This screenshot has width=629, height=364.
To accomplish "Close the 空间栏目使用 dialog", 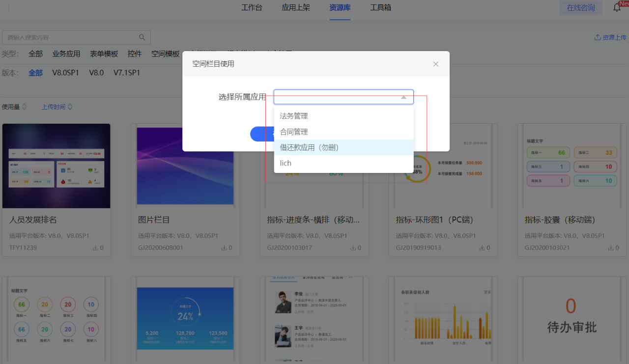I will 435,64.
